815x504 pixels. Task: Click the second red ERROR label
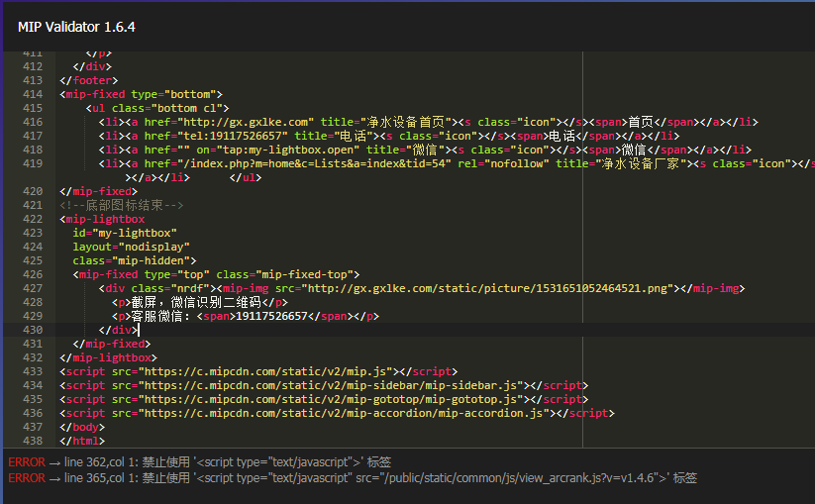[x=27, y=478]
